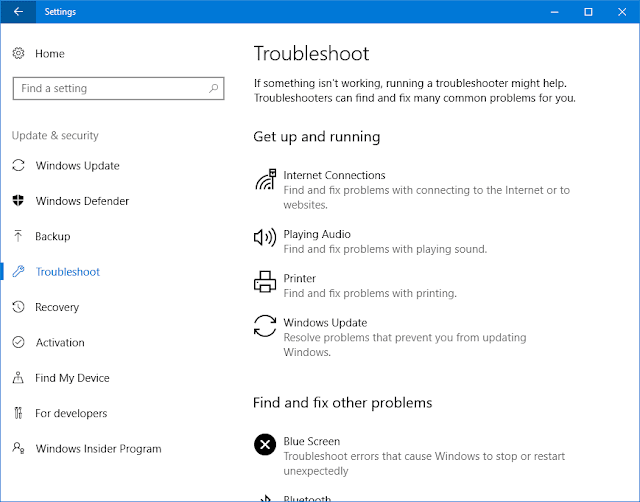Image resolution: width=640 pixels, height=502 pixels.
Task: Click the Windows Update troubleshooter refresh icon
Action: pyautogui.click(x=265, y=326)
